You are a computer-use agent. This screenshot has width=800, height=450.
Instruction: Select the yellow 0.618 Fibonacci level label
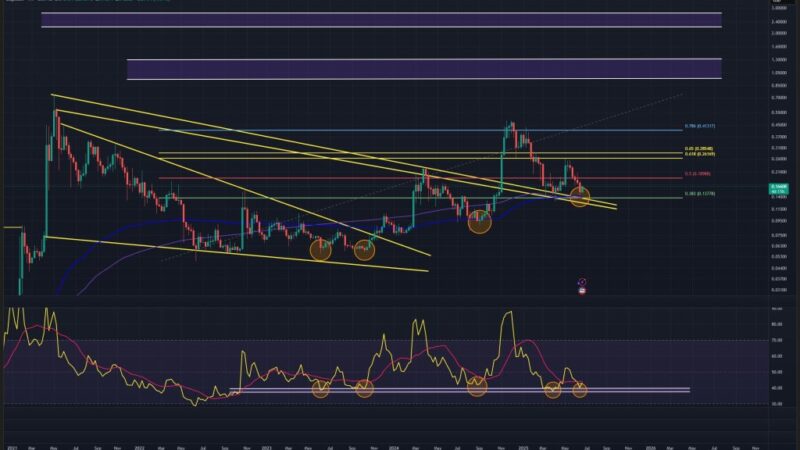[700, 154]
